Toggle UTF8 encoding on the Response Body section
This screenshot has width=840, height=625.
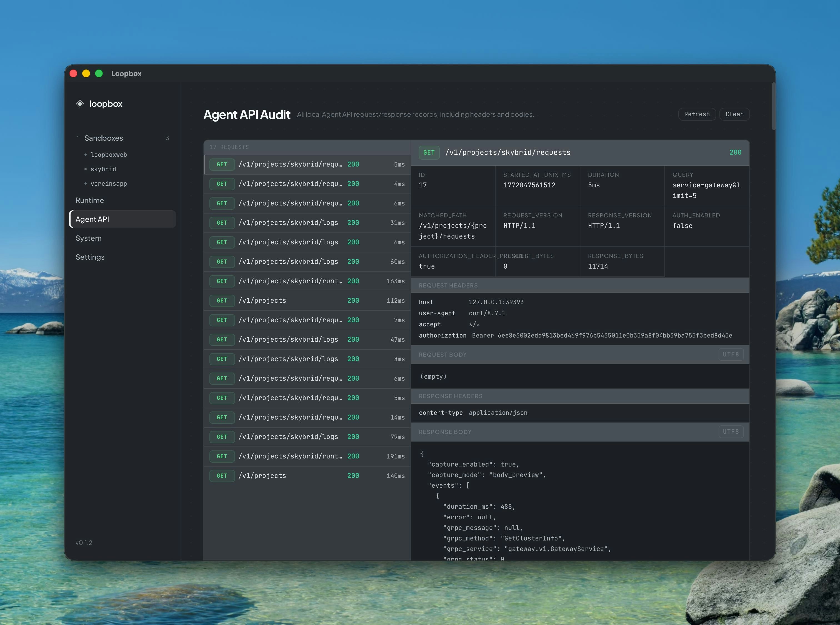click(731, 432)
